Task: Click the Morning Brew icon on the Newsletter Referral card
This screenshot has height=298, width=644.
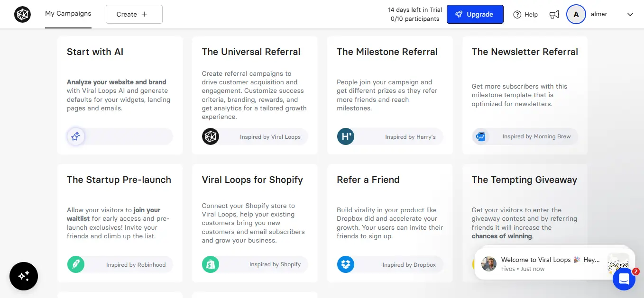Action: click(481, 136)
